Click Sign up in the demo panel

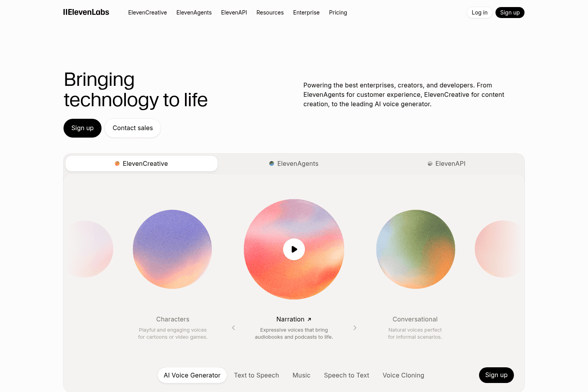coord(496,375)
